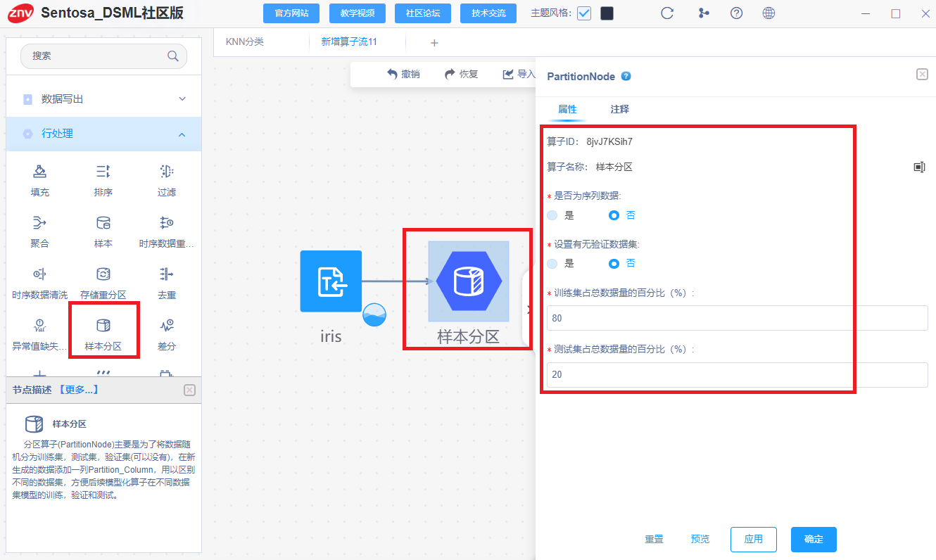This screenshot has width=936, height=560.
Task: Click the search input field
Action: pos(103,56)
